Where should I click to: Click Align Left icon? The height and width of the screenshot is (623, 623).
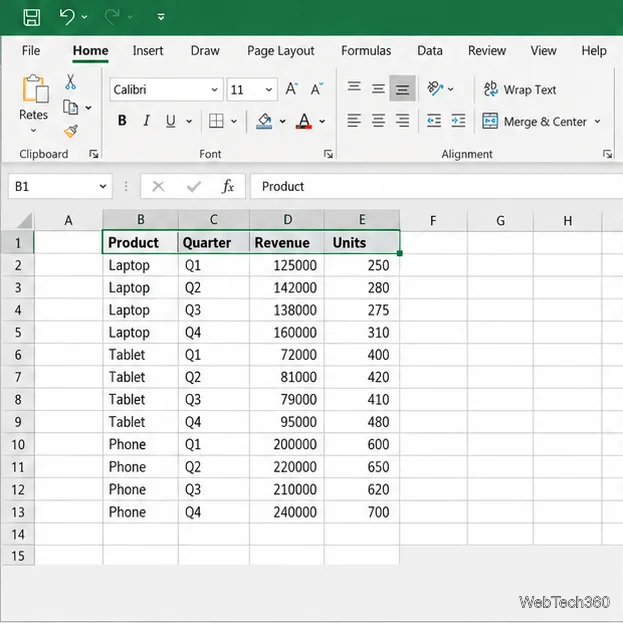coord(354,121)
